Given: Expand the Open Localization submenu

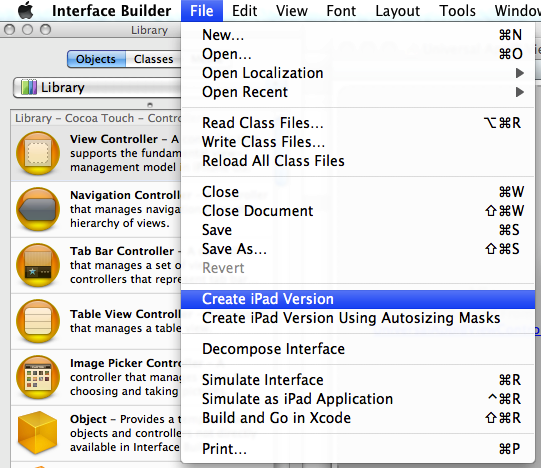Looking at the screenshot, I should click(x=358, y=73).
